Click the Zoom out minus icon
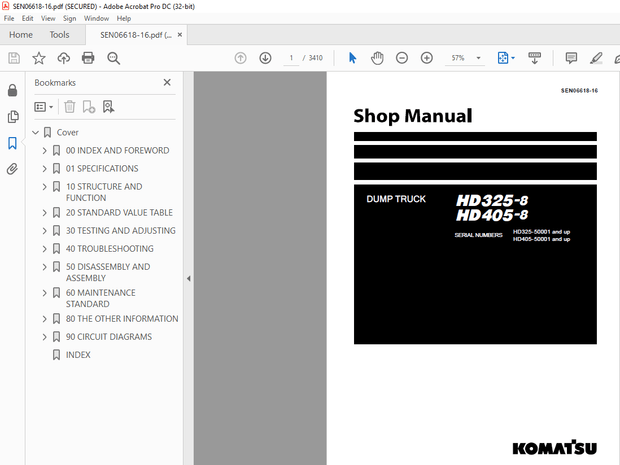Image resolution: width=620 pixels, height=465 pixels. click(x=402, y=58)
